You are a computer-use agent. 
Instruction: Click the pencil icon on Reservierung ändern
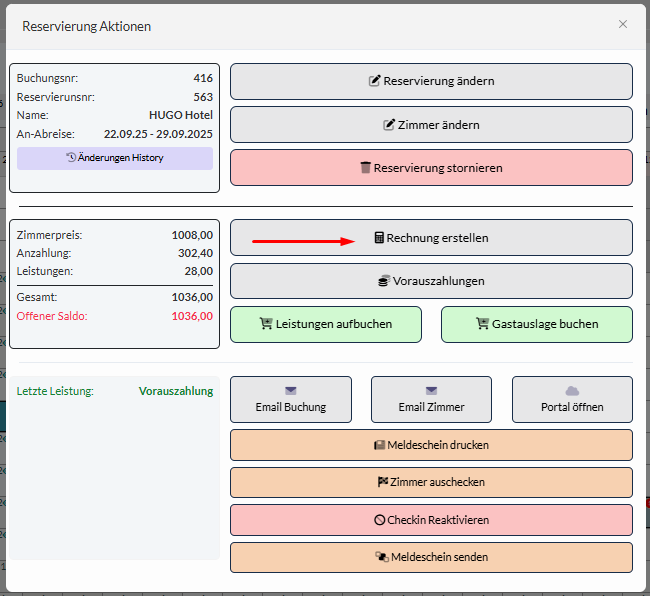[x=375, y=81]
